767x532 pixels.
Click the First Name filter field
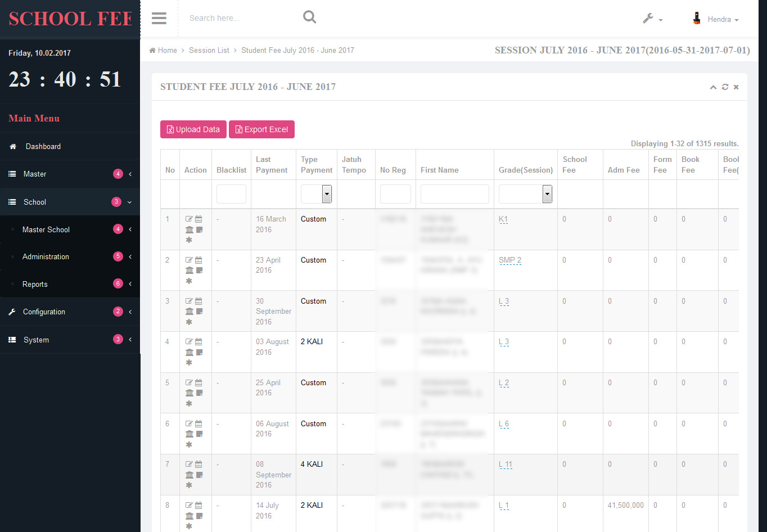pos(454,194)
